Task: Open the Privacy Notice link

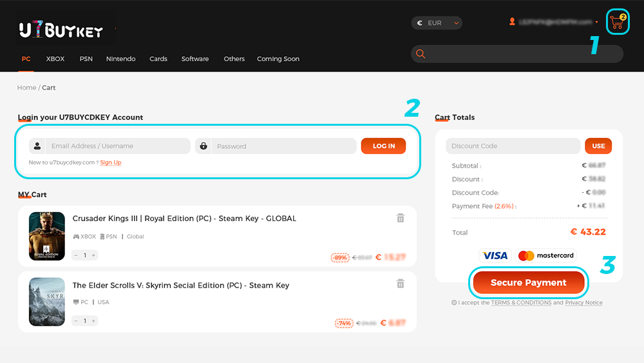Action: pyautogui.click(x=583, y=302)
